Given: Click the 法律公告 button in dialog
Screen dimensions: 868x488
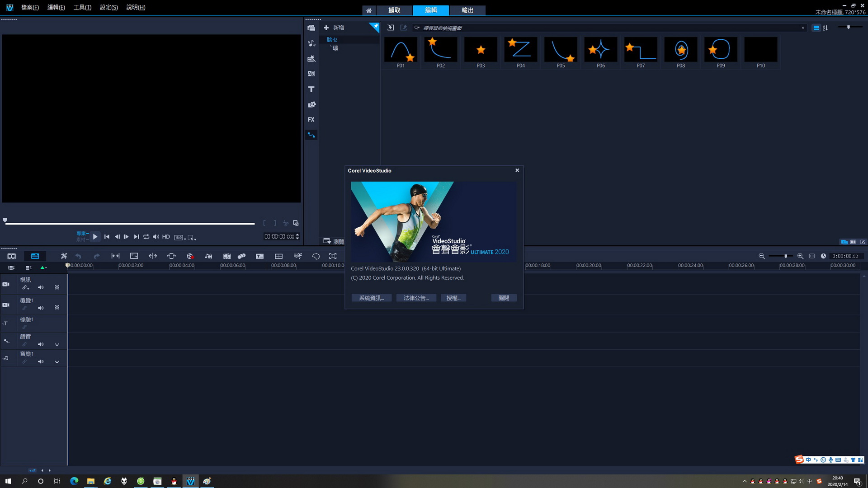Looking at the screenshot, I should click(x=416, y=298).
